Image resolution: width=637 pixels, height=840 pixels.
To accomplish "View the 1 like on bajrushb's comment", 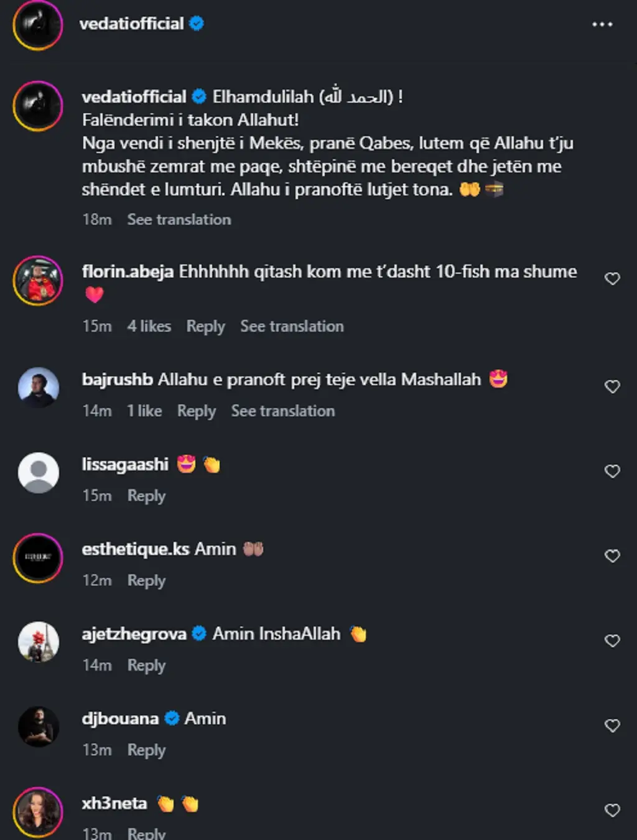I will [x=144, y=411].
